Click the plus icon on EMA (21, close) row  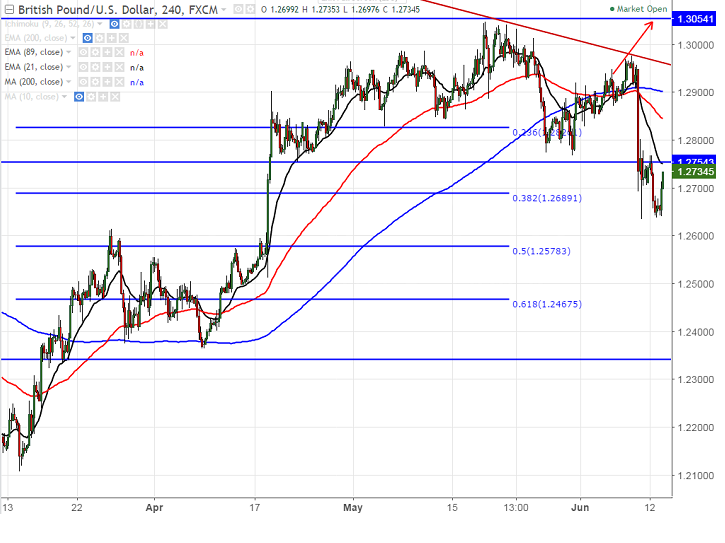[107, 68]
